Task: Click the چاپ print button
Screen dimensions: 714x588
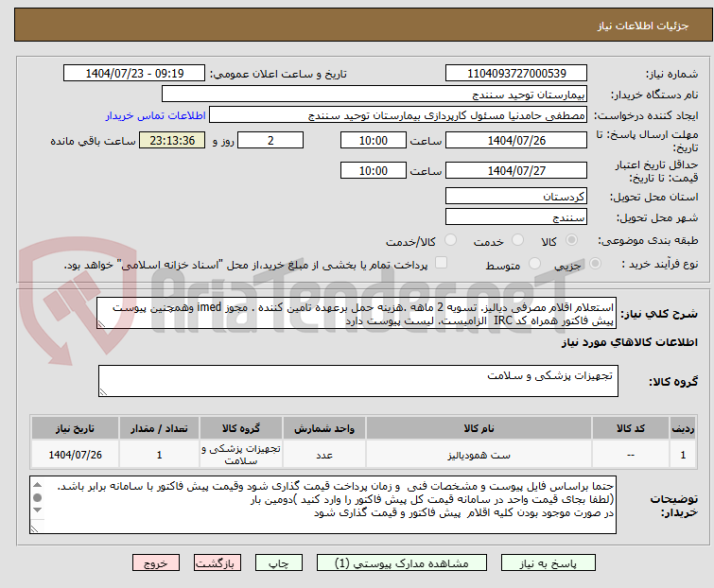Action: (x=279, y=563)
